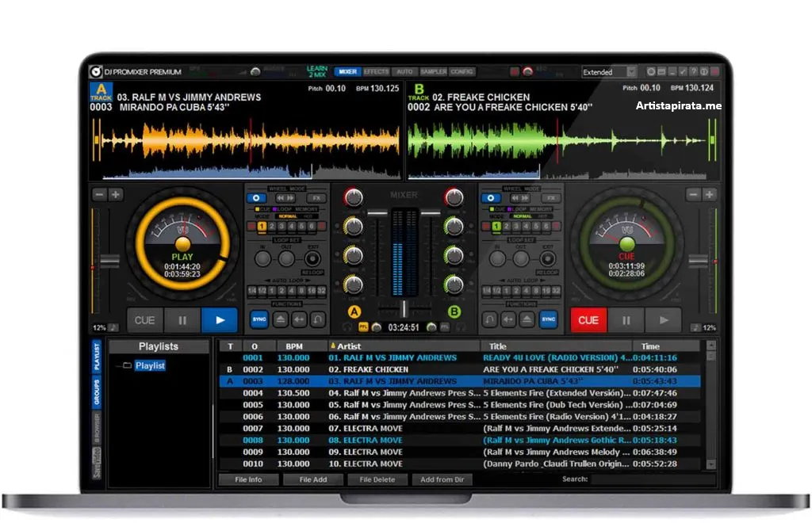Image resolution: width=812 pixels, height=523 pixels.
Task: Open the SAMPLER section
Action: coord(432,73)
